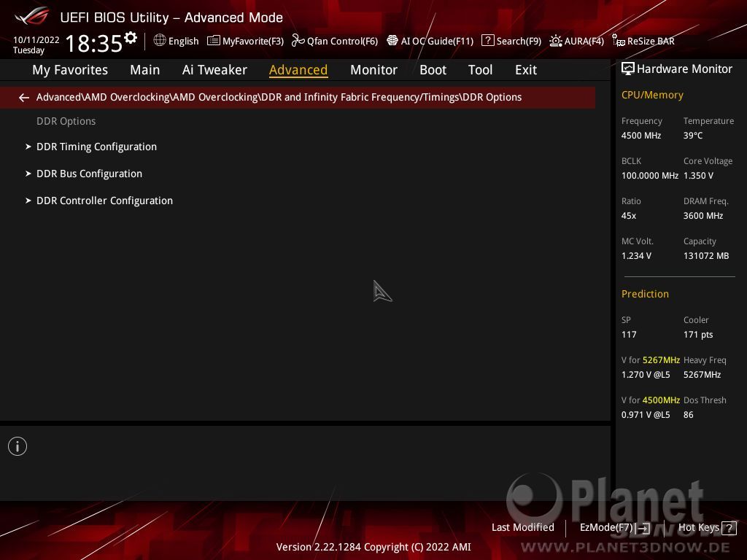
Task: Open the Ai Tweaker tab
Action: click(x=214, y=70)
